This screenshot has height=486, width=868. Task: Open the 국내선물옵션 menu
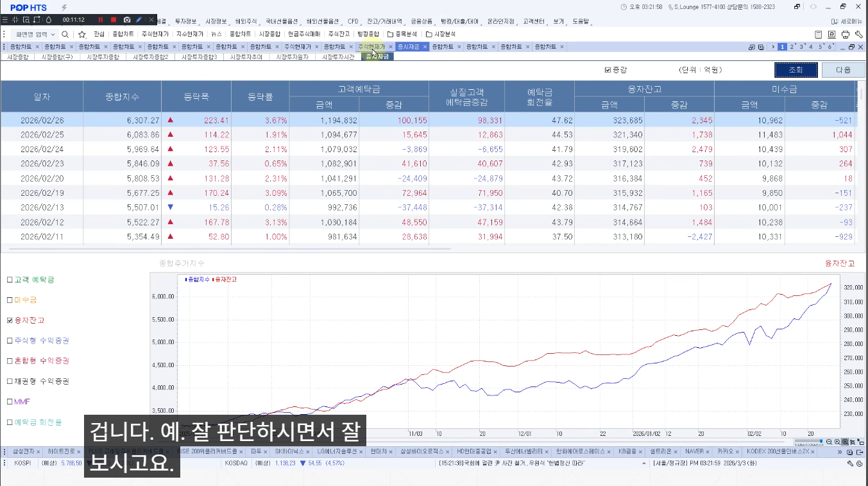point(282,21)
